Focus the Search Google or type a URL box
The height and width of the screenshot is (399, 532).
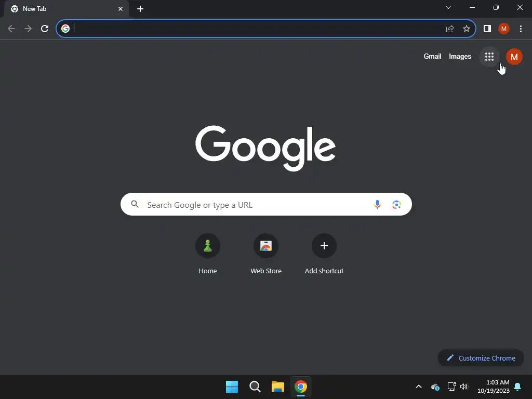(x=266, y=204)
